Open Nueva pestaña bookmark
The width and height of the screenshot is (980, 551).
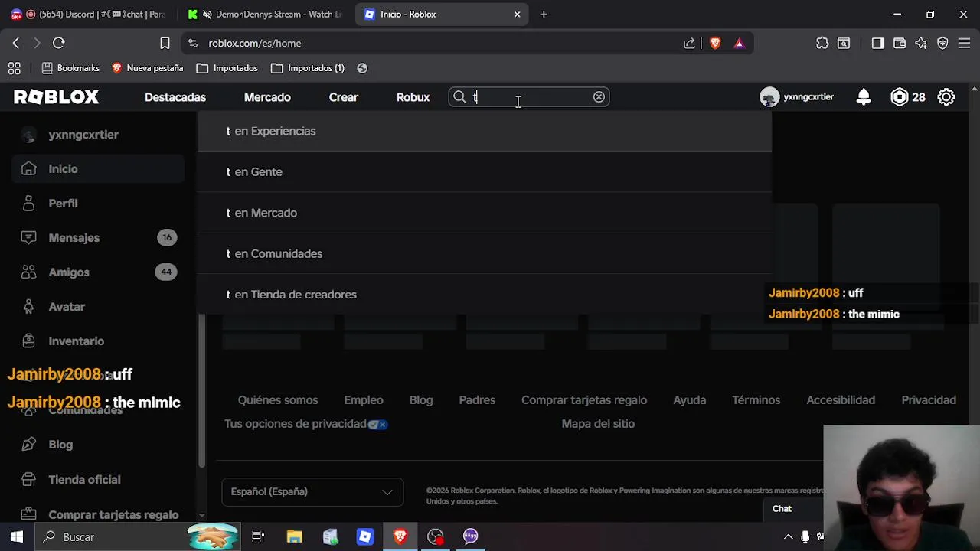[x=147, y=68]
